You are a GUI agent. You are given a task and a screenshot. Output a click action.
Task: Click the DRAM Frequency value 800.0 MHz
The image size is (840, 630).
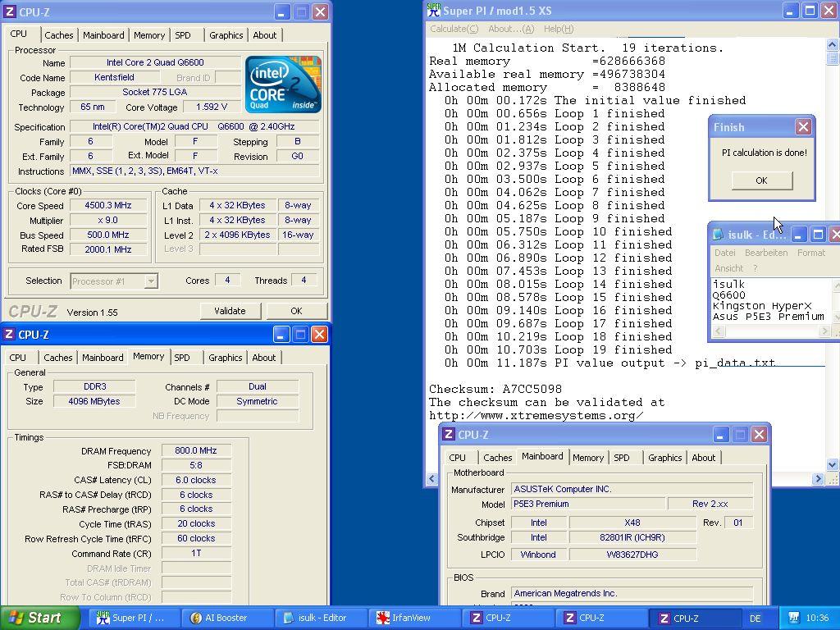tap(196, 451)
